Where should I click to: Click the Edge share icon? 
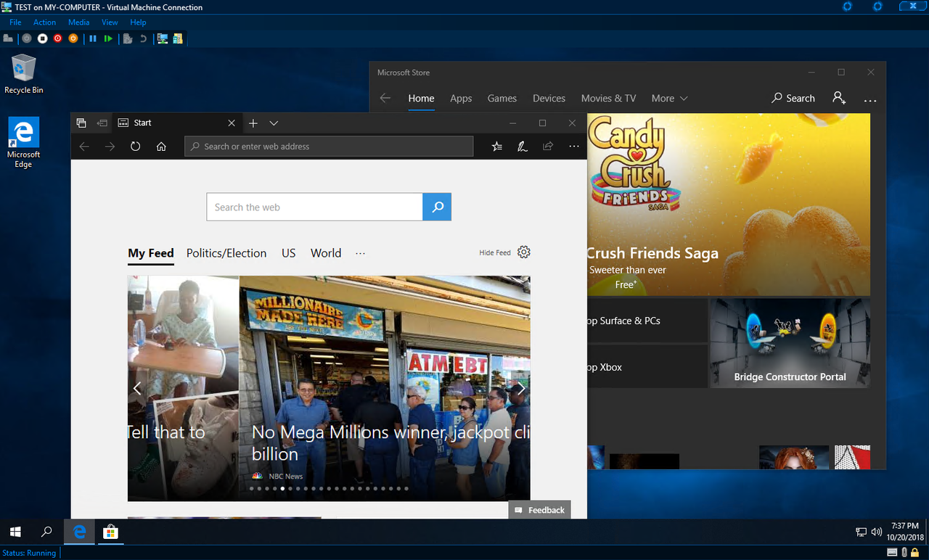[548, 147]
